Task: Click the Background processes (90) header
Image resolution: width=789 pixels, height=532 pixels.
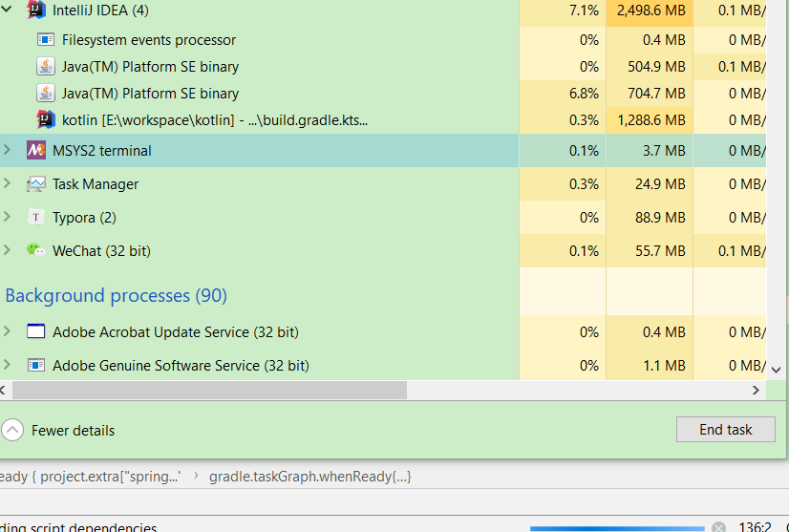Action: tap(117, 295)
